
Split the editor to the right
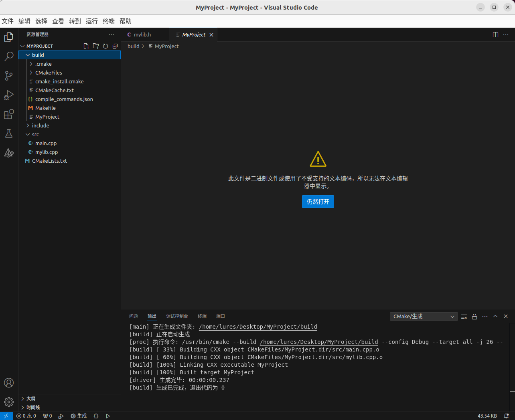tap(495, 34)
